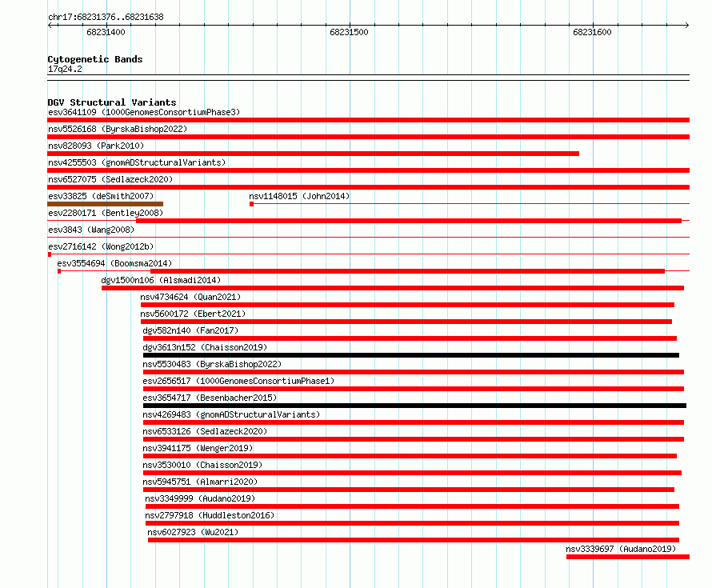Click the black esv3654717 variant bar

pos(414,406)
